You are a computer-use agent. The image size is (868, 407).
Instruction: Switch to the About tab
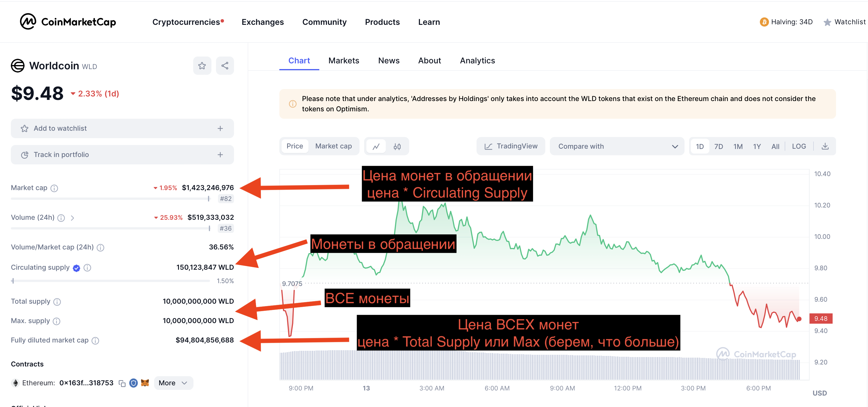(429, 61)
